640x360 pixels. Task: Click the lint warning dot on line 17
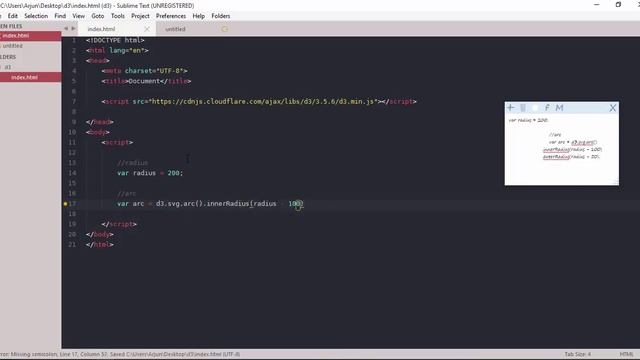point(65,204)
